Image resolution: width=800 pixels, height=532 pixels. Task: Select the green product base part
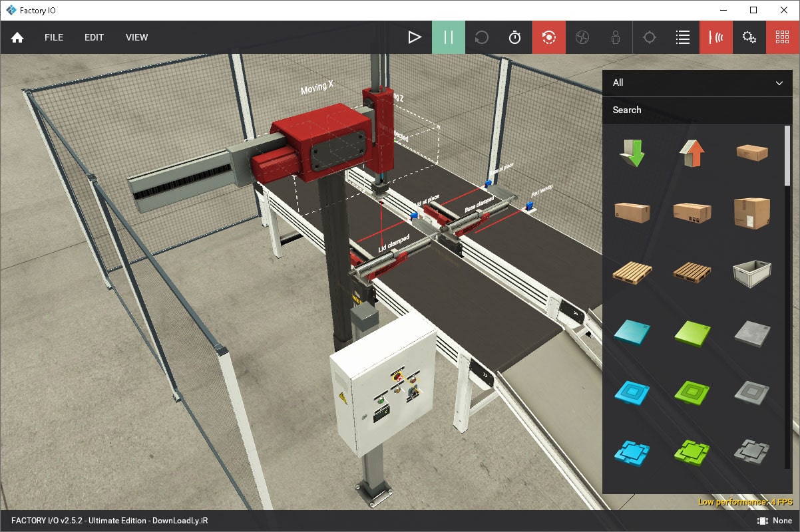pos(692,393)
